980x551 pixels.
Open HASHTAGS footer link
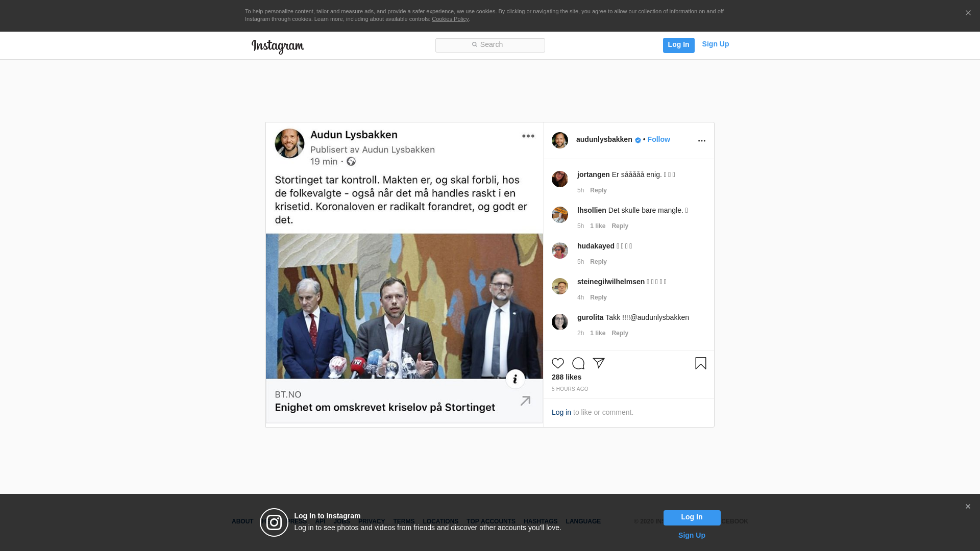pos(541,522)
